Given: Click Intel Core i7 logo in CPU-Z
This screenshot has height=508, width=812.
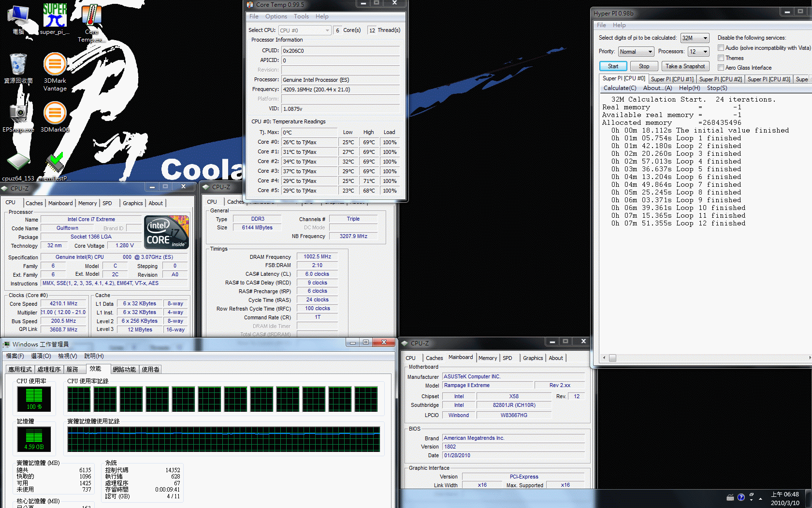Looking at the screenshot, I should tap(166, 232).
